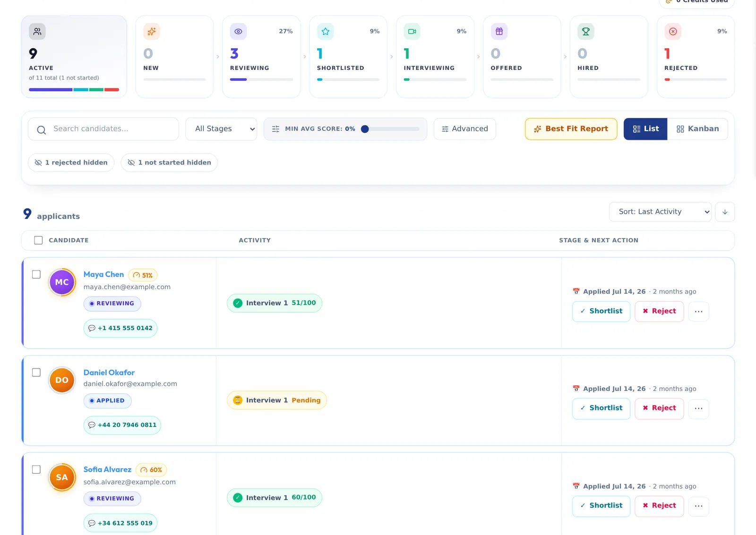756x535 pixels.
Task: Click Maya Chen's phone number +1 415 555 0142
Action: [x=120, y=328]
